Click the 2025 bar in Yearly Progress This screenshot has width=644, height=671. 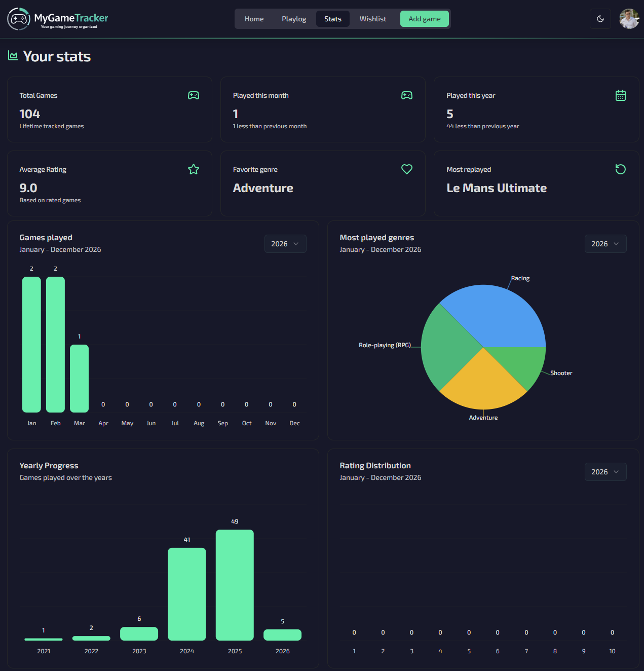point(235,585)
